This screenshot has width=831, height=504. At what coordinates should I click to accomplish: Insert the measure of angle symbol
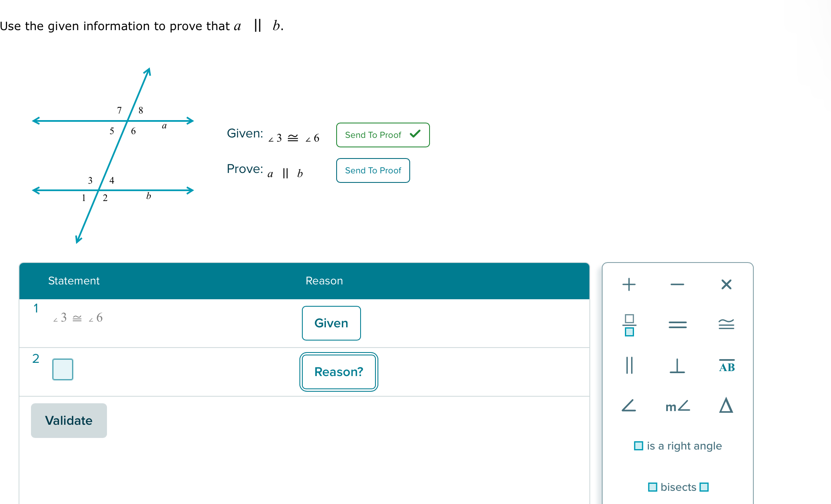coord(678,407)
